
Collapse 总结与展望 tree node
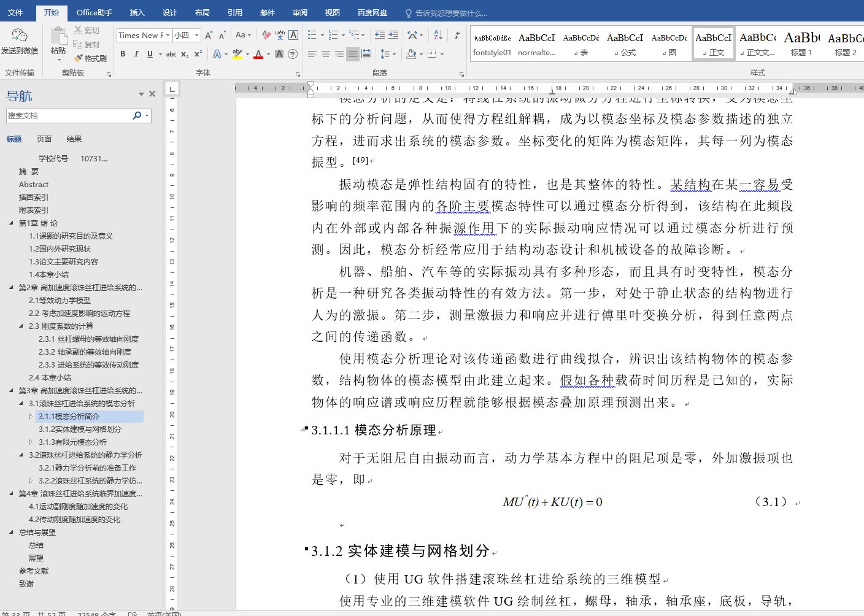point(11,532)
